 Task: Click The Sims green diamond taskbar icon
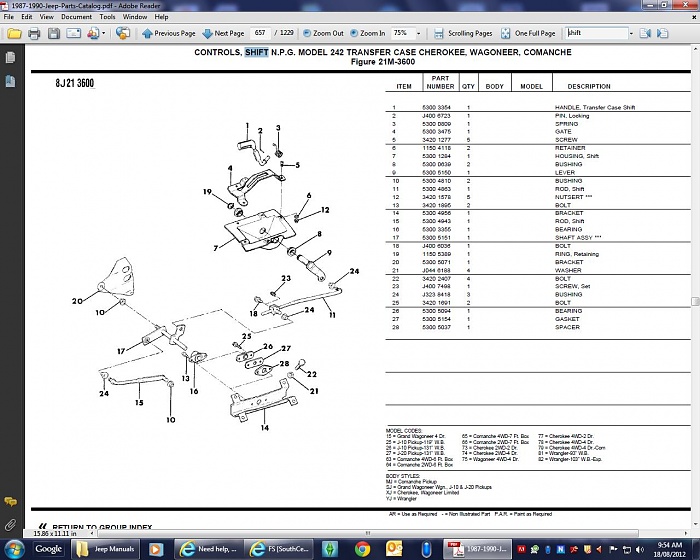tap(330, 549)
